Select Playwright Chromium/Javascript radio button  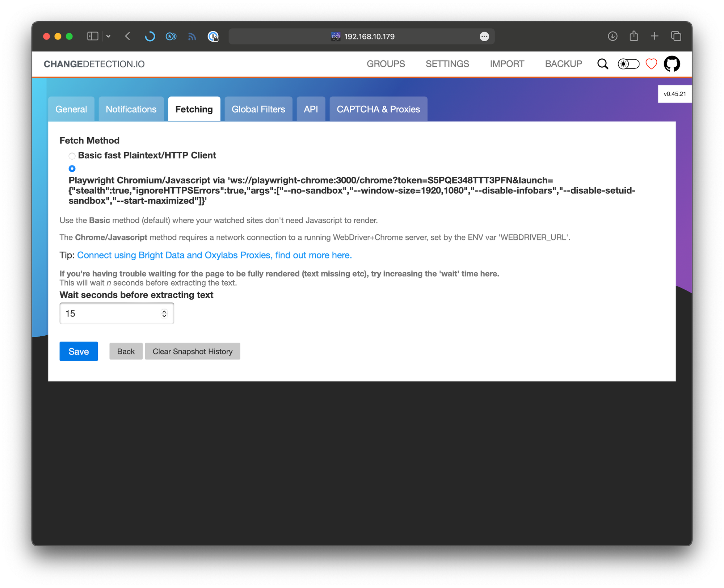72,168
